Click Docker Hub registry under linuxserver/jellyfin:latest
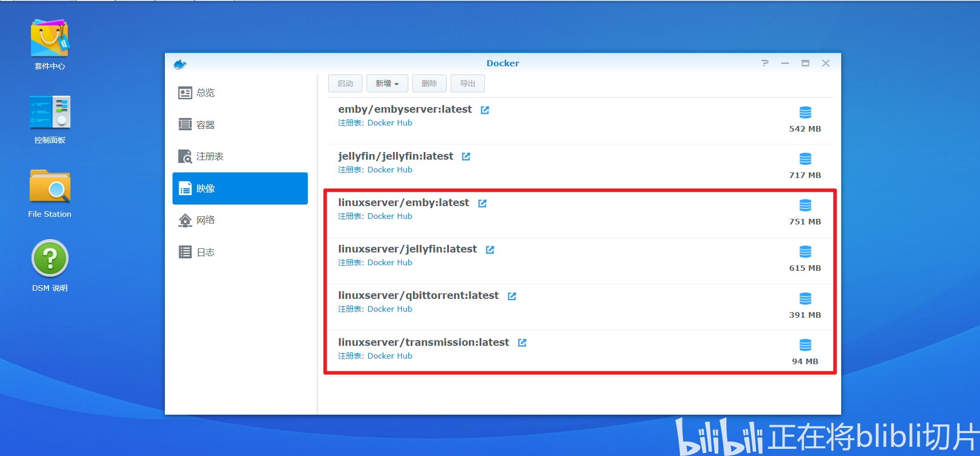 pyautogui.click(x=390, y=263)
